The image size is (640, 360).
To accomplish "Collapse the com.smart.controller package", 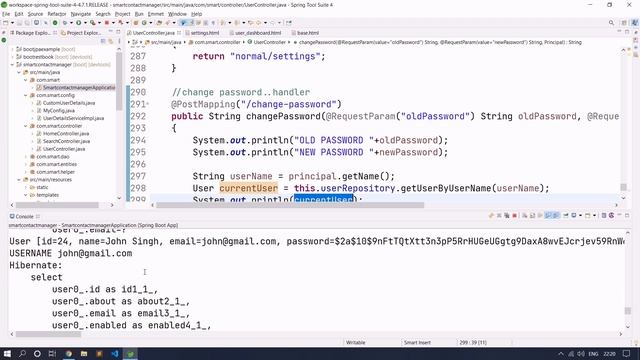I will pos(26,126).
